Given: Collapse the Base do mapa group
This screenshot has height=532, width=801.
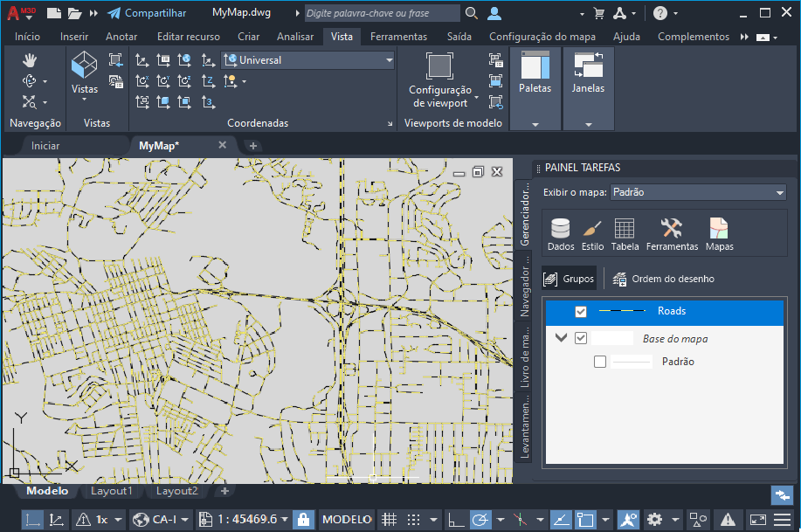Looking at the screenshot, I should (561, 339).
